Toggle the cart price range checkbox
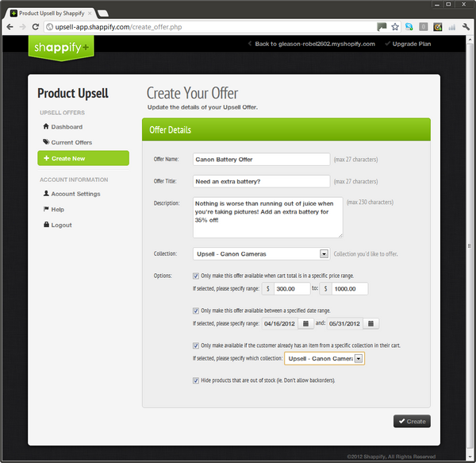 196,276
